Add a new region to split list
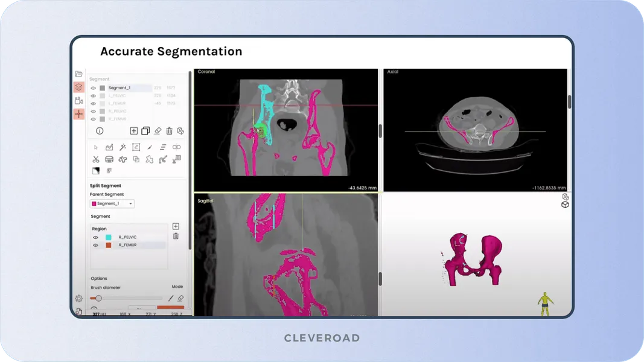This screenshot has height=362, width=644. pyautogui.click(x=176, y=226)
